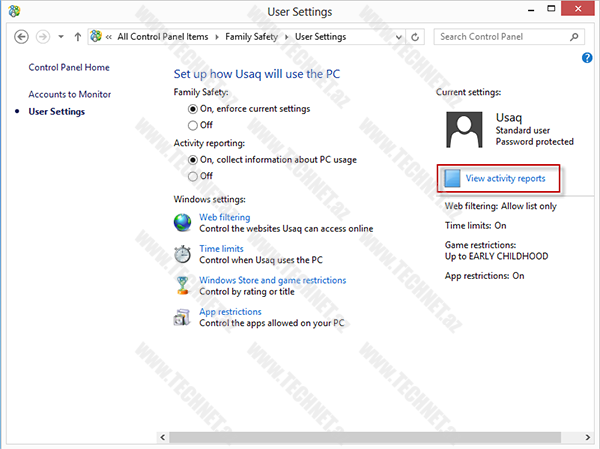Open All Control Panel Items breadcrumb

click(162, 37)
